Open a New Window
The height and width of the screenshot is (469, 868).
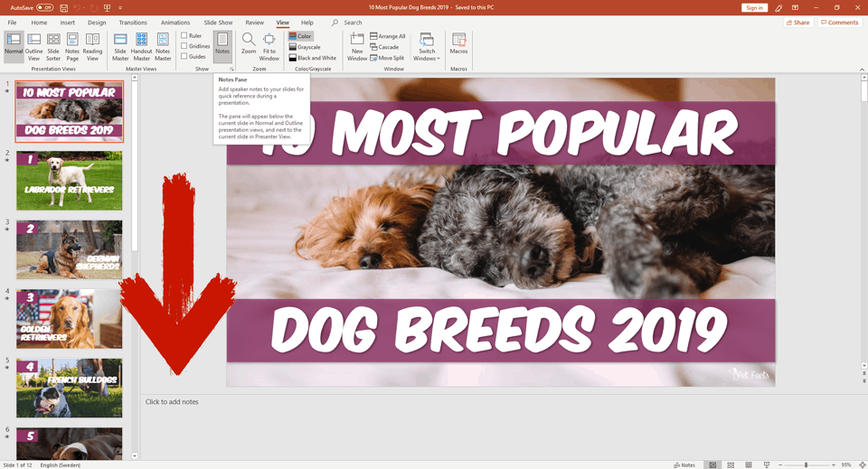click(x=357, y=46)
